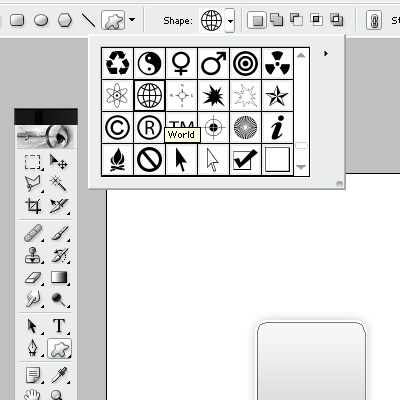Enable Intersect shape areas mode
Image resolution: width=400 pixels, height=400 pixels.
(x=316, y=20)
